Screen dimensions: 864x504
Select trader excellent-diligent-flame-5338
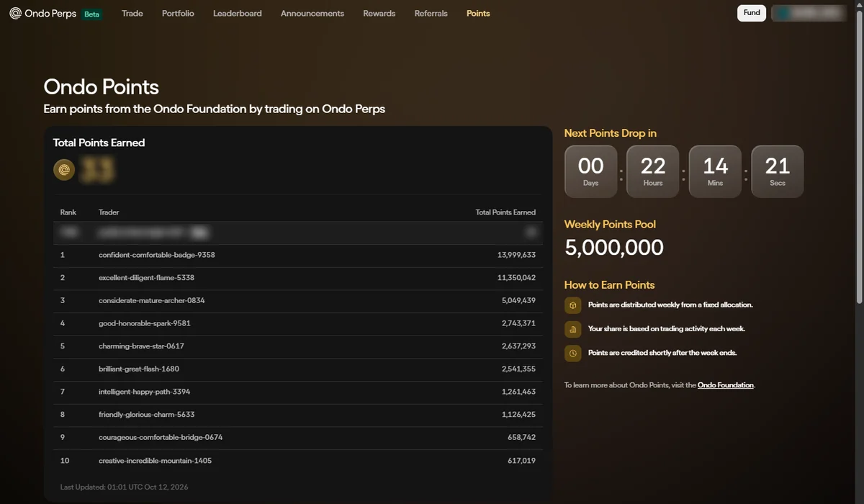[x=147, y=278]
